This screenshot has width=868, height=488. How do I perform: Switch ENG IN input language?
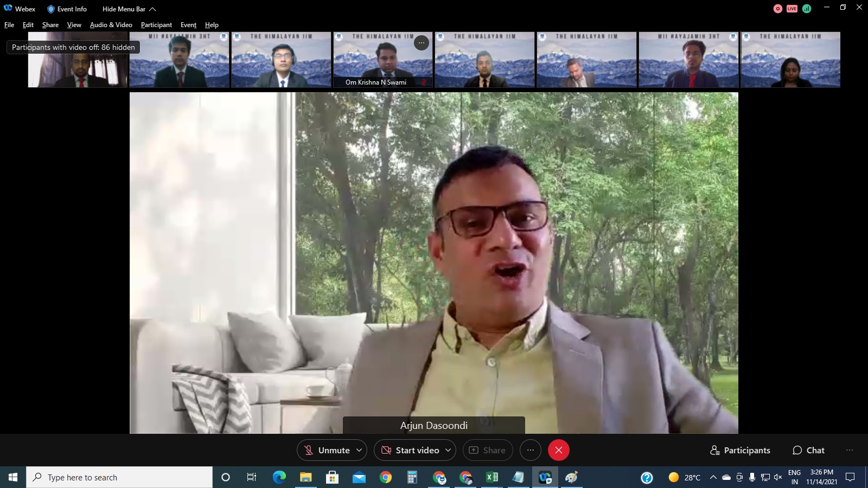794,477
